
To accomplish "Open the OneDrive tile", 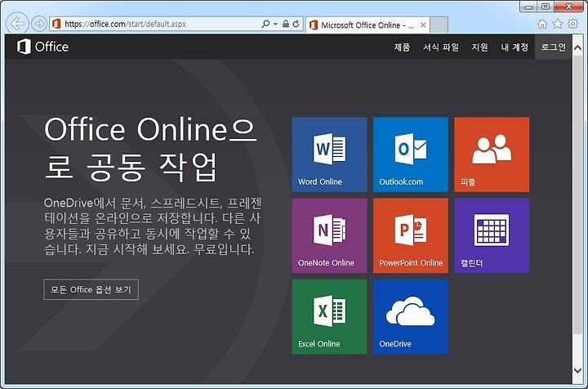I will (x=410, y=316).
